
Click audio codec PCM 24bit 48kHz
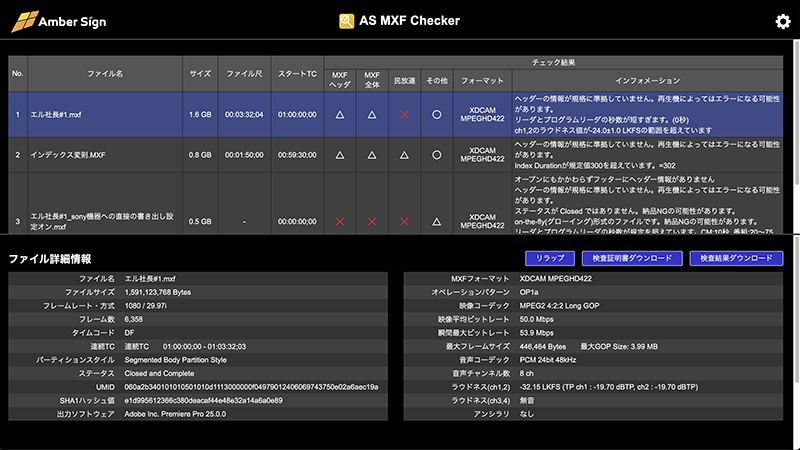(x=547, y=360)
